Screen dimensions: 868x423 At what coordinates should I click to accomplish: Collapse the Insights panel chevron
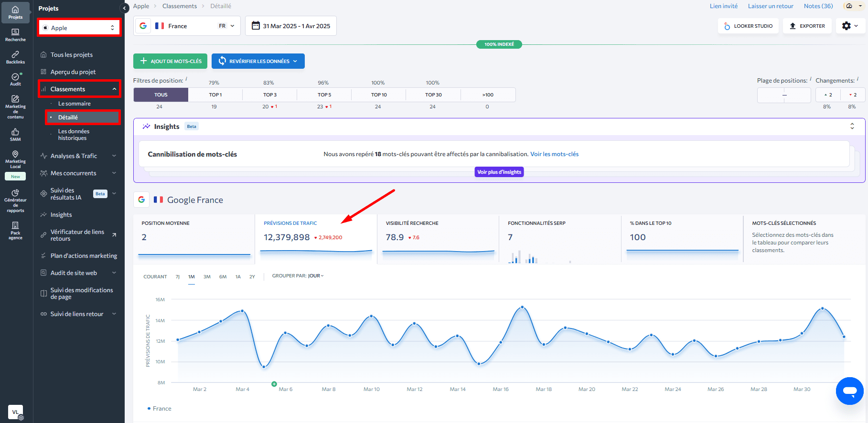(852, 126)
